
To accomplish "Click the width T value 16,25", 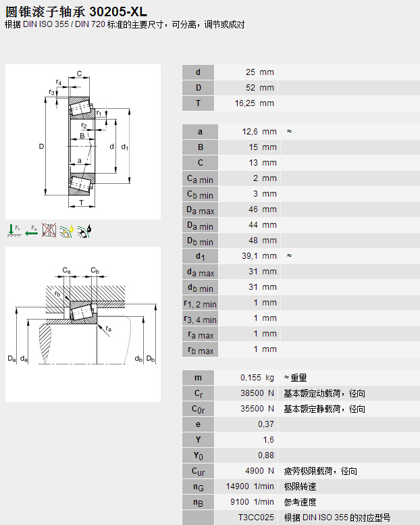I will coord(246,103).
